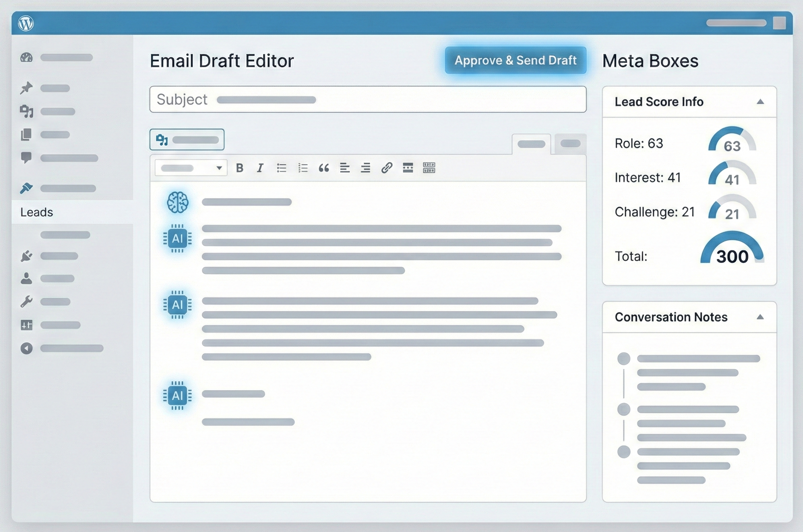
Task: Insert a bulleted list
Action: click(x=281, y=168)
